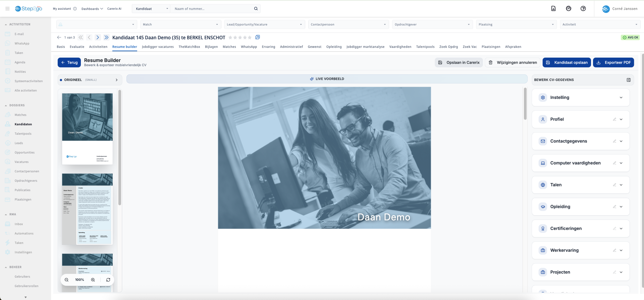Click the help question mark icon
The height and width of the screenshot is (300, 644).
(583, 9)
